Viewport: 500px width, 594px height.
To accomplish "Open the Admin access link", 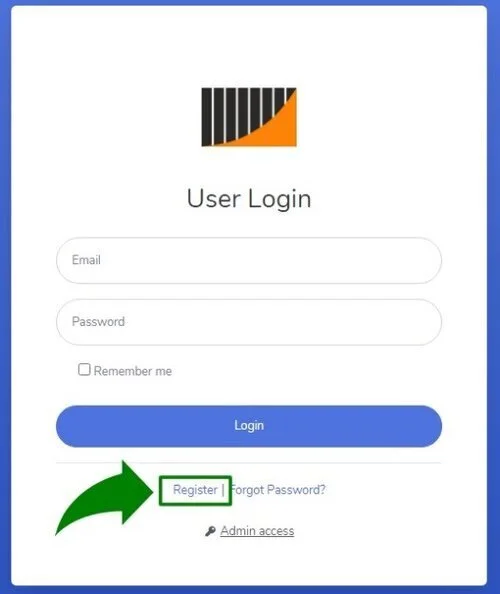I will pos(257,531).
